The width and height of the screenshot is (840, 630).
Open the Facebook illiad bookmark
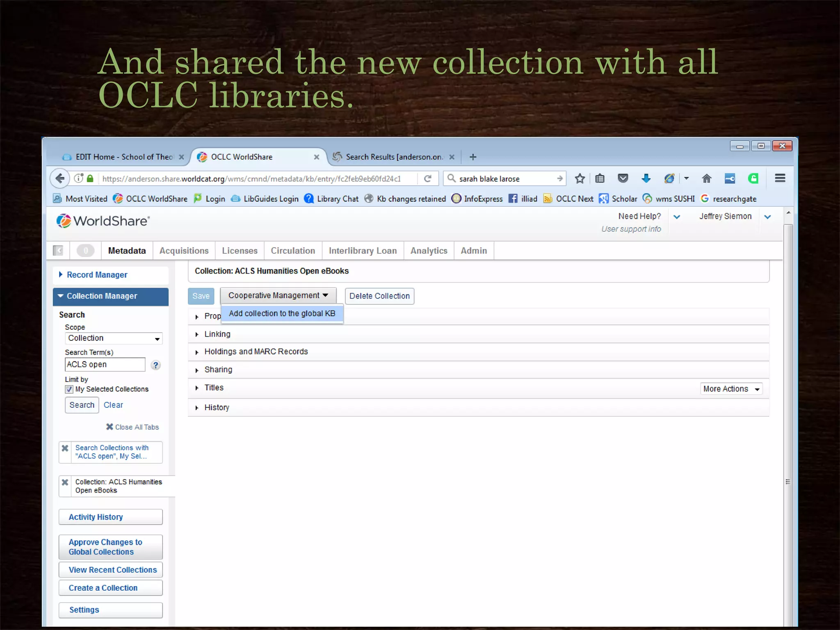[x=523, y=199]
